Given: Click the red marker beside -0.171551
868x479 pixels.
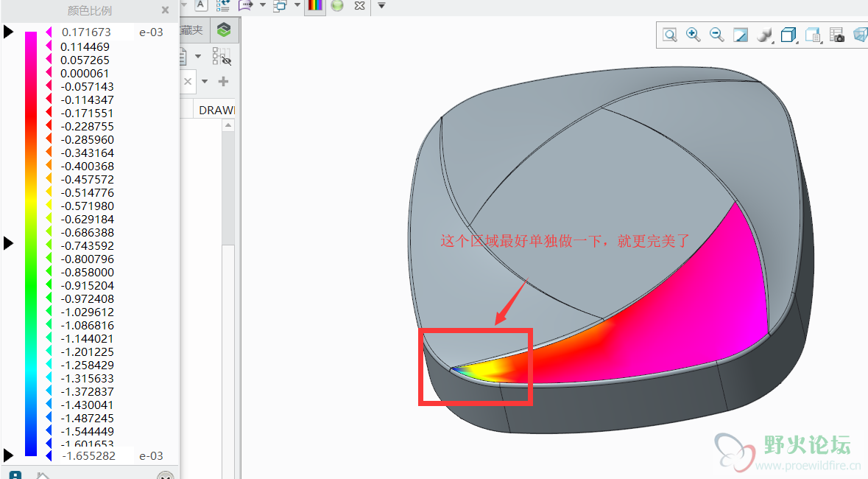Looking at the screenshot, I should pos(49,113).
